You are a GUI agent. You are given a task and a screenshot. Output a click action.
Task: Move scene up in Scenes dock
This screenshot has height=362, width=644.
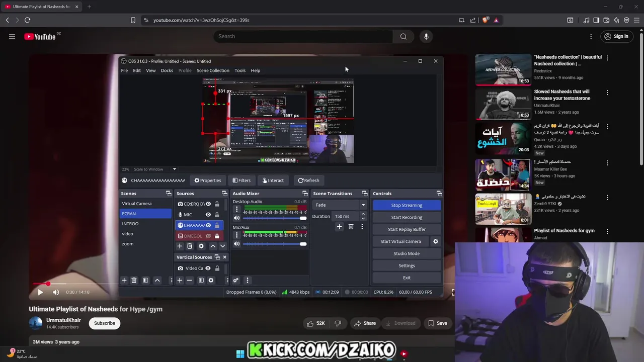[x=157, y=280]
